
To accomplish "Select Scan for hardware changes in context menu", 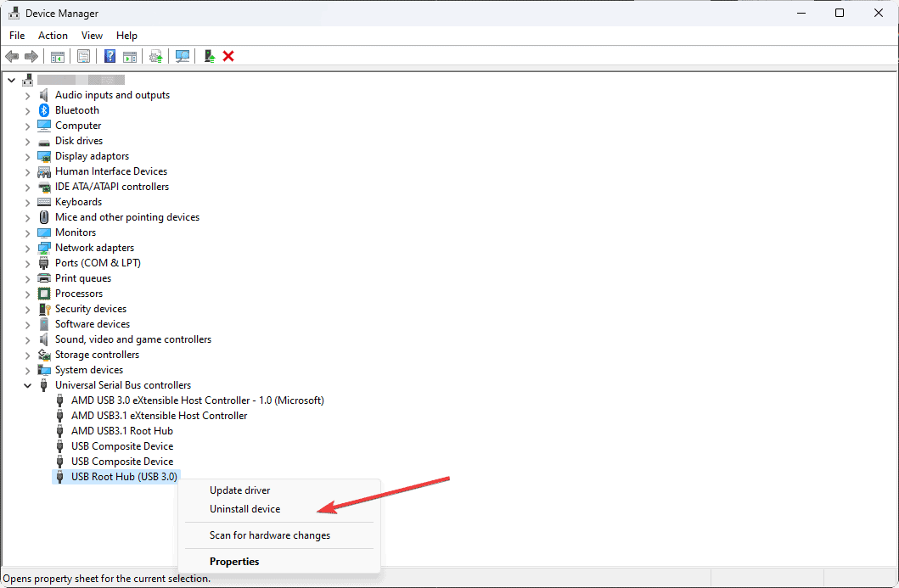I will coord(270,535).
